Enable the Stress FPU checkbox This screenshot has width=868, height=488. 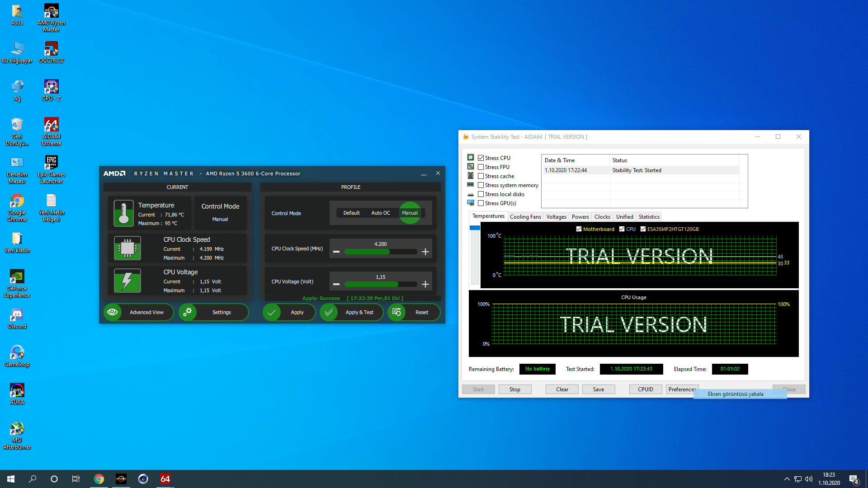click(x=481, y=167)
